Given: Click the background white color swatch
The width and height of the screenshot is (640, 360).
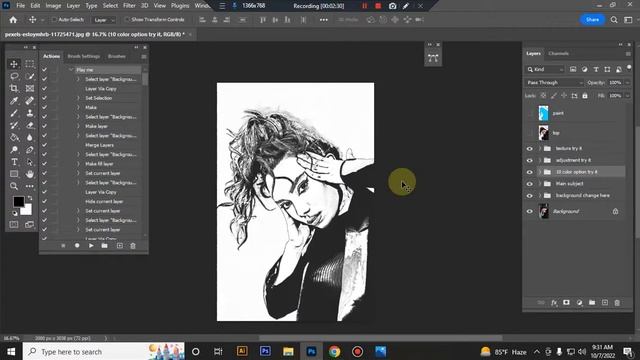Looking at the screenshot, I should point(27,210).
